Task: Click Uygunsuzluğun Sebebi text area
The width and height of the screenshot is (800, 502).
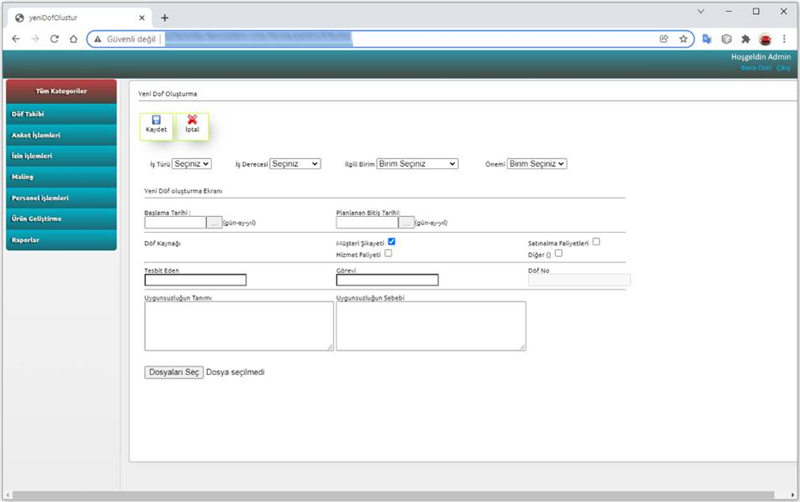Action: pos(431,326)
